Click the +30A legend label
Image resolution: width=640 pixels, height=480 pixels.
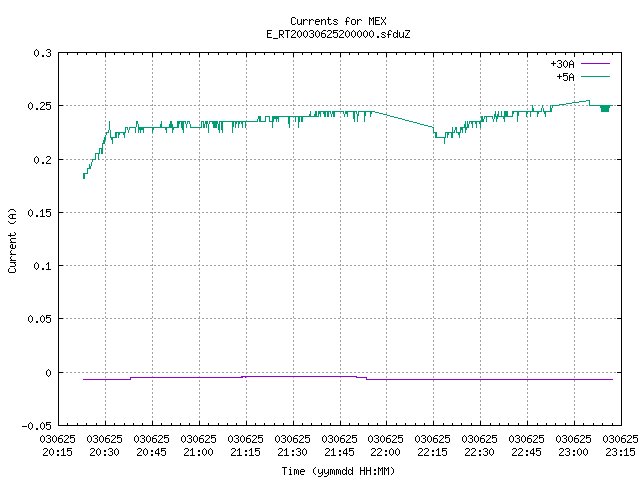pos(562,64)
